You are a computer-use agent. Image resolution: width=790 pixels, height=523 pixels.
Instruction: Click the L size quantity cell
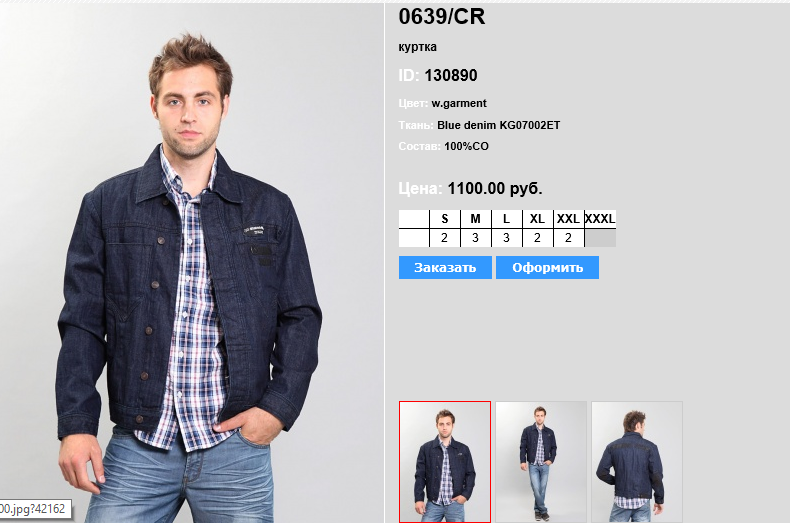[x=506, y=238]
